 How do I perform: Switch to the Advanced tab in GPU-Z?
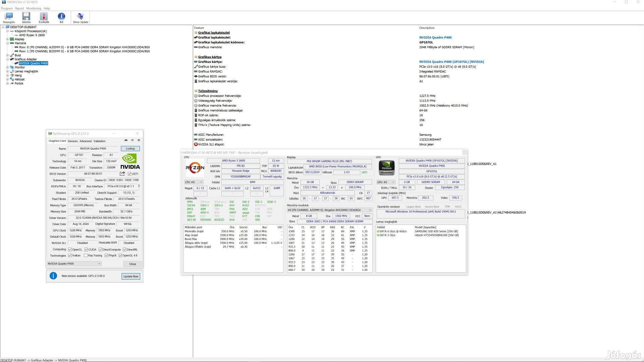click(x=85, y=141)
